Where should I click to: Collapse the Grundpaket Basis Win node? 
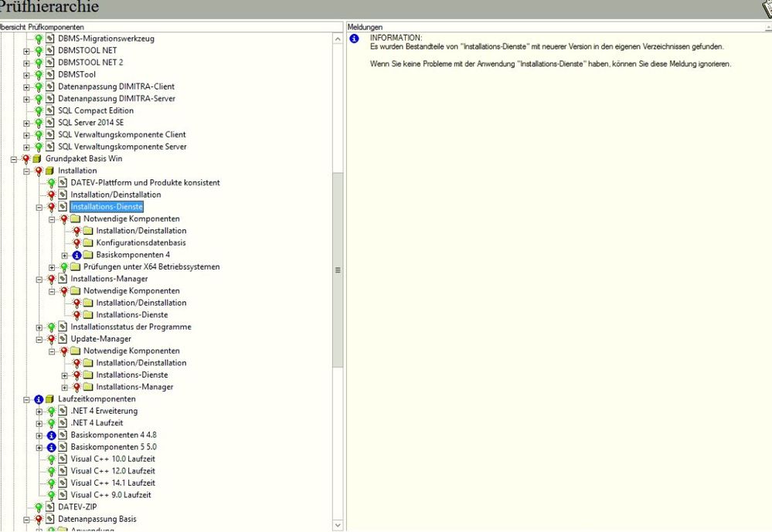pos(14,158)
